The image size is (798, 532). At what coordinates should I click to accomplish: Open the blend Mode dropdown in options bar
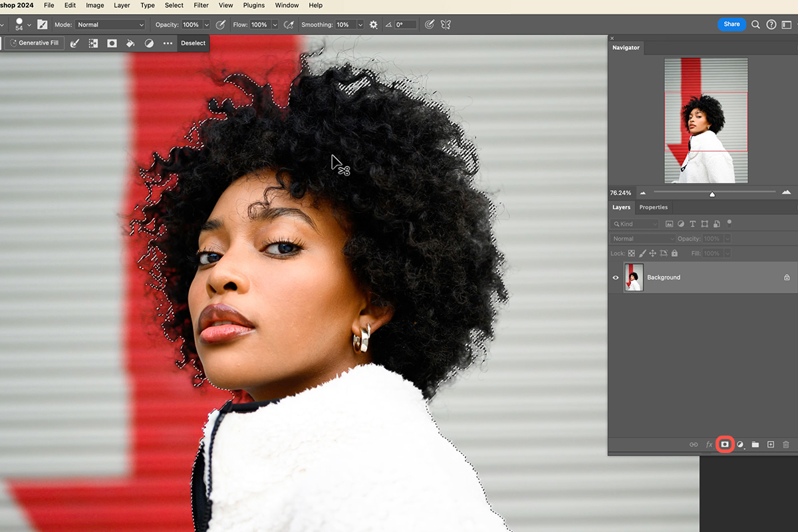[110, 24]
